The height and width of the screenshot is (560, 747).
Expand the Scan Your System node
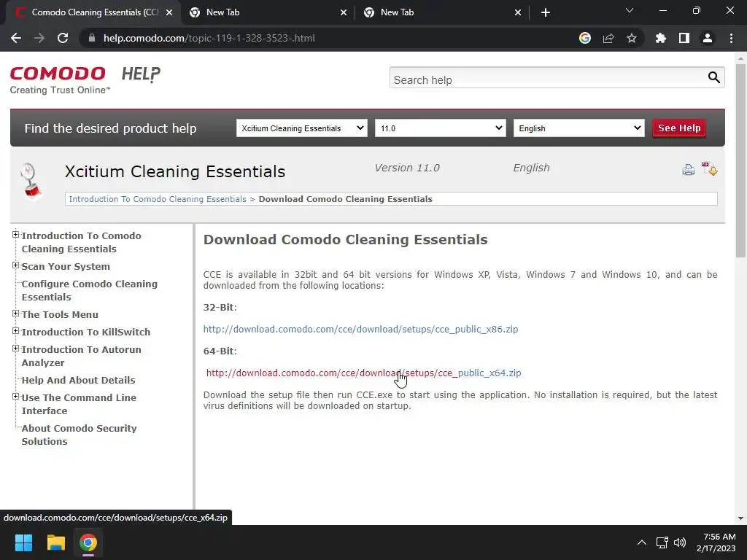coord(15,265)
